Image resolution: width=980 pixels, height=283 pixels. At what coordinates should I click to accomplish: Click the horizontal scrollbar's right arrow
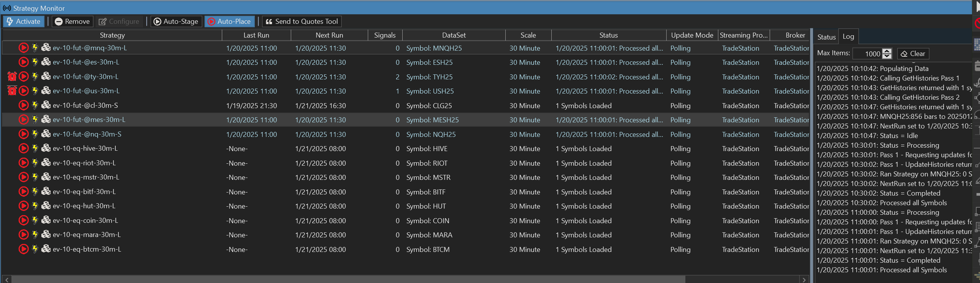804,280
